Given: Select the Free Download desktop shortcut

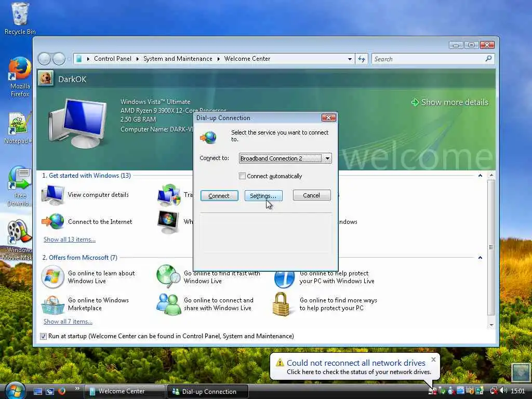Looking at the screenshot, I should [19, 186].
